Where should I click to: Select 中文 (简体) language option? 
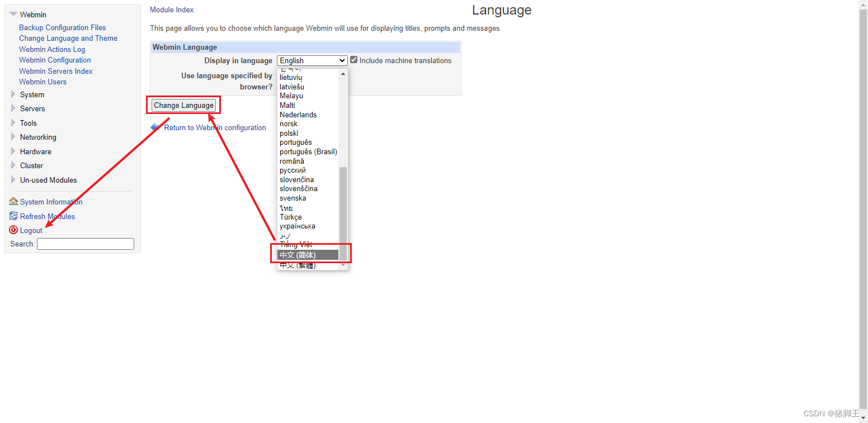[308, 255]
